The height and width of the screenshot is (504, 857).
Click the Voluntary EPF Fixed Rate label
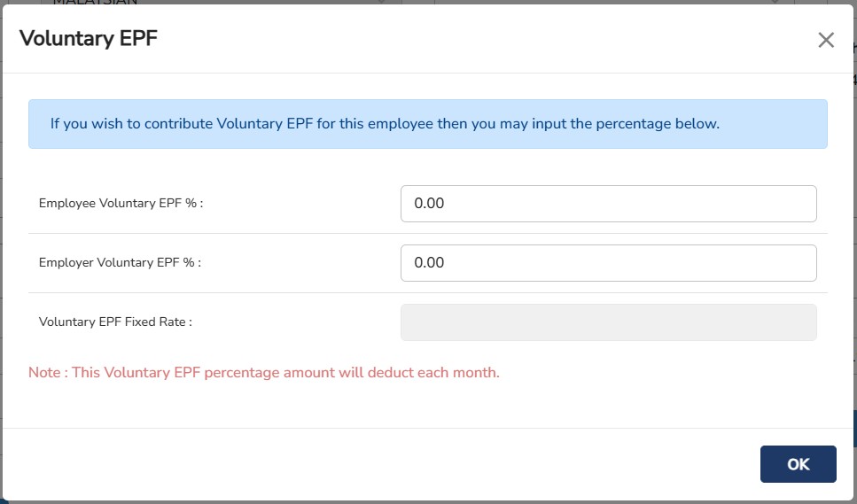tap(115, 322)
